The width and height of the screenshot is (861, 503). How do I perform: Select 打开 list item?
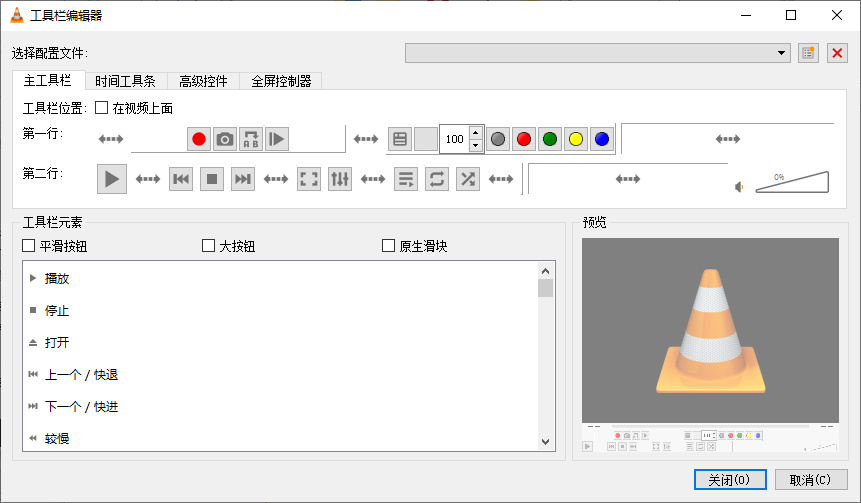(281, 343)
